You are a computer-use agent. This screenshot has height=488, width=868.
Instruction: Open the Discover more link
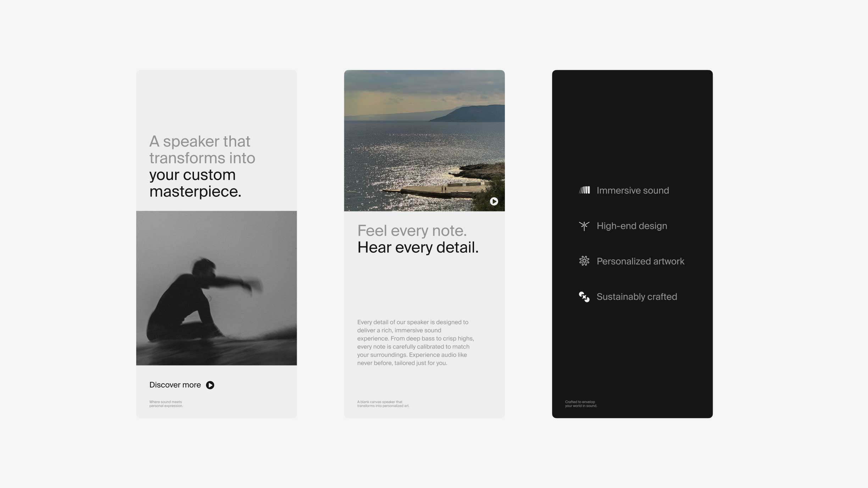tap(175, 385)
